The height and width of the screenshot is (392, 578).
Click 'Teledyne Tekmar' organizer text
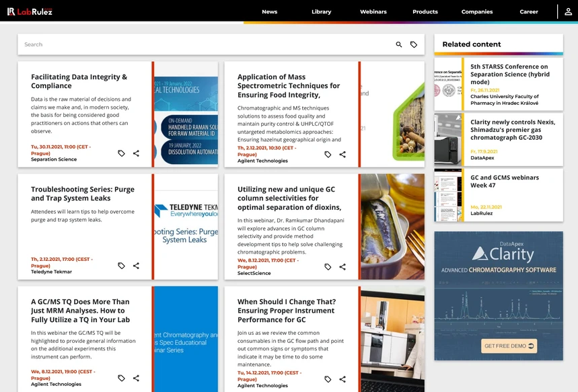(51, 272)
